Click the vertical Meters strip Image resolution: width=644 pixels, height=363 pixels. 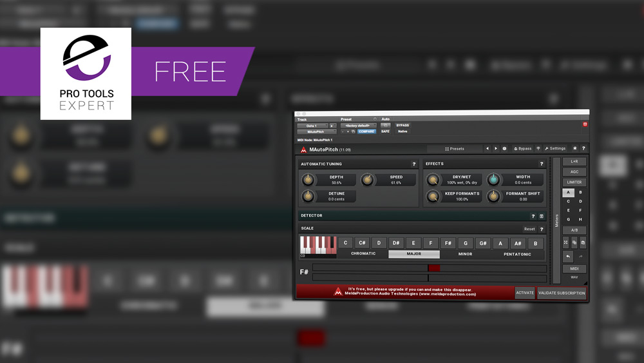[x=556, y=221]
